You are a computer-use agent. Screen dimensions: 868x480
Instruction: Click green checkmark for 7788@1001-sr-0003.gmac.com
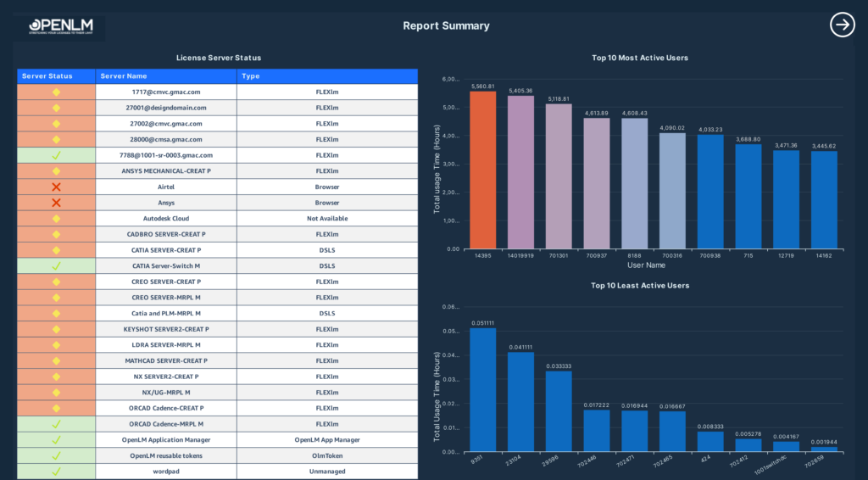[x=56, y=155]
